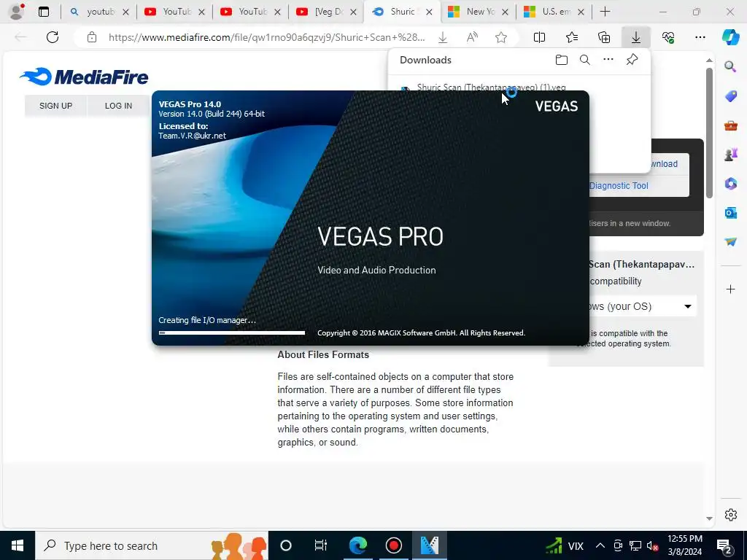747x560 pixels.
Task: Pin the Downloads panel
Action: coord(632,60)
